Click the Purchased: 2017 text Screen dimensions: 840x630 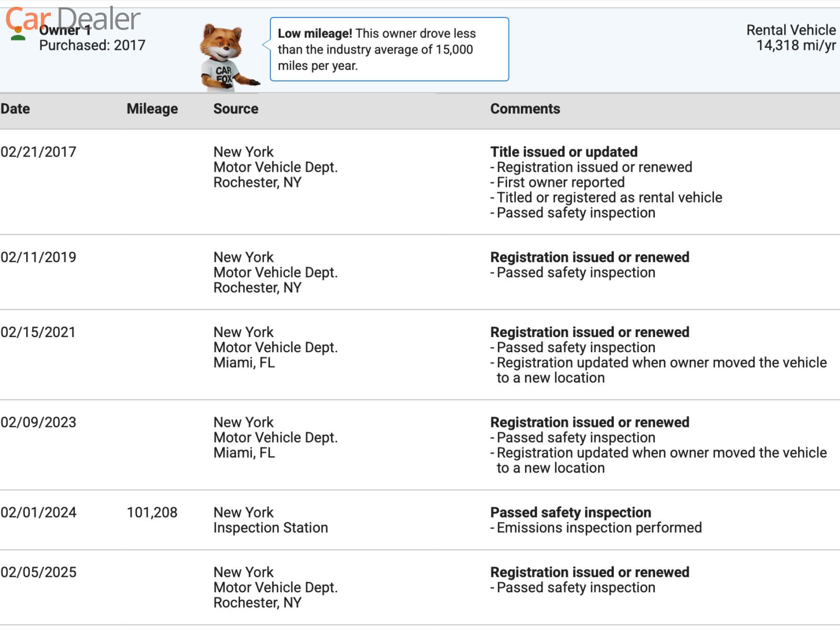coord(92,46)
